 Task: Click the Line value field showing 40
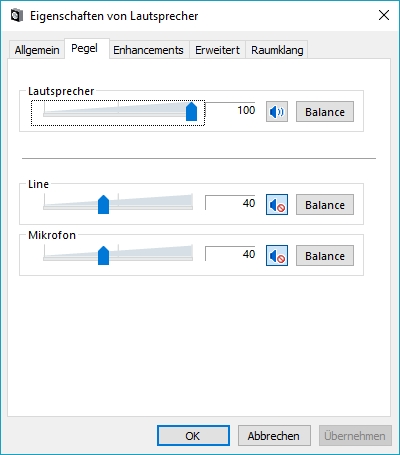[230, 203]
